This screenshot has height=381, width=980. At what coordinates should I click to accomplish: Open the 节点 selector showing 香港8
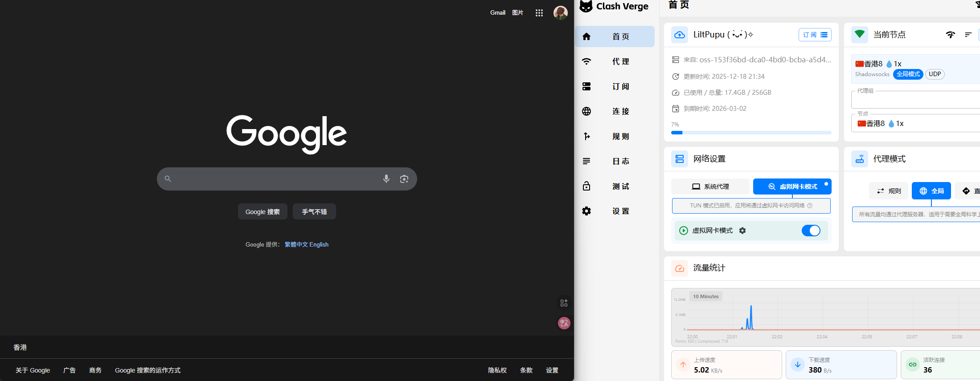(x=914, y=124)
